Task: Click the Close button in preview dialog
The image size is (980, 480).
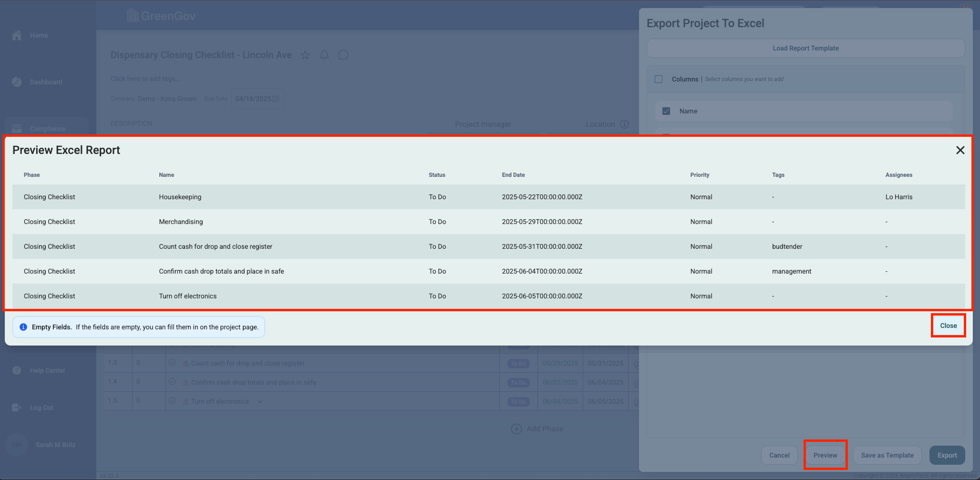Action: [x=949, y=326]
